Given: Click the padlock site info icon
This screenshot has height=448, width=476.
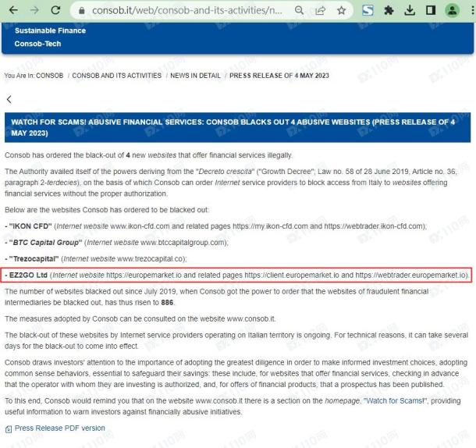Looking at the screenshot, I should [x=81, y=11].
